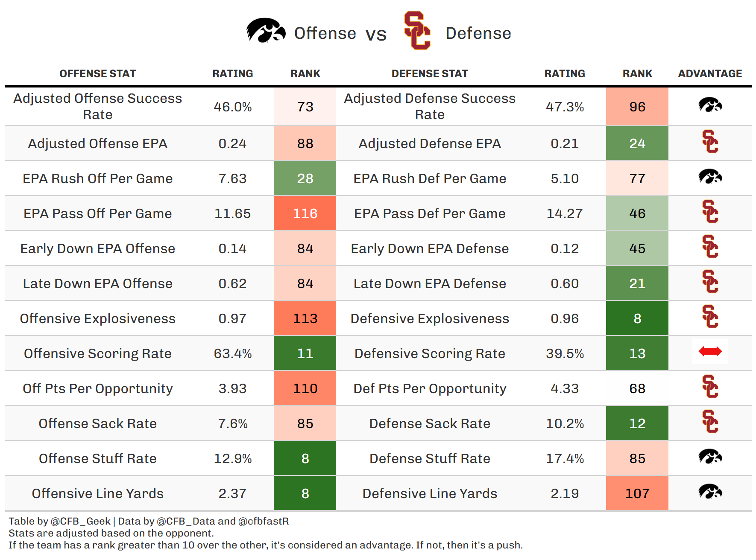Click the OFFENSE STAT column header
Screen dimensions: 756x560
97,74
